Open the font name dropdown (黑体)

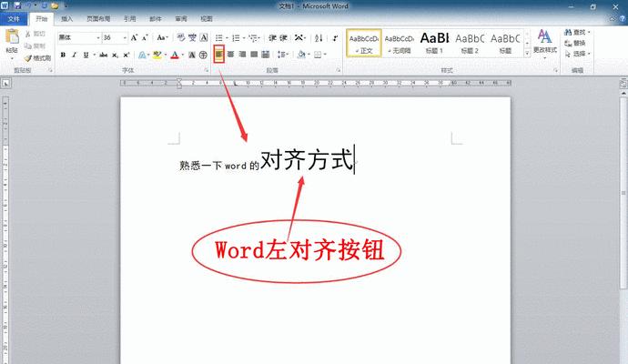(x=98, y=37)
